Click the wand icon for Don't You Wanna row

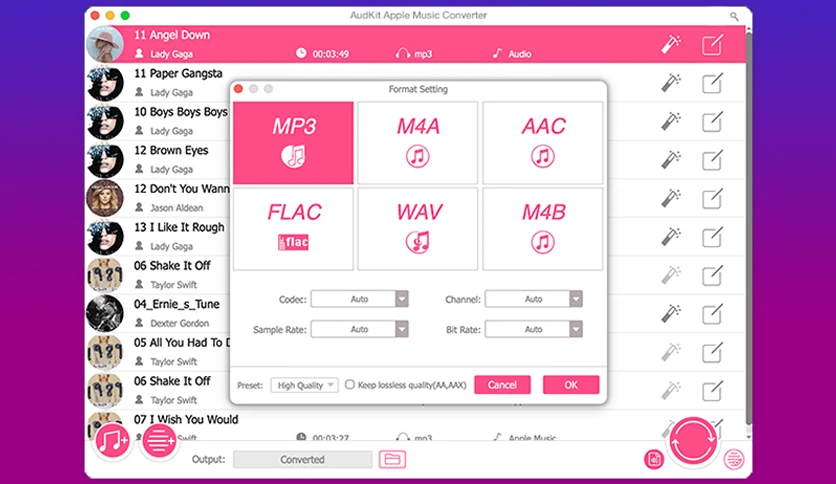[671, 198]
